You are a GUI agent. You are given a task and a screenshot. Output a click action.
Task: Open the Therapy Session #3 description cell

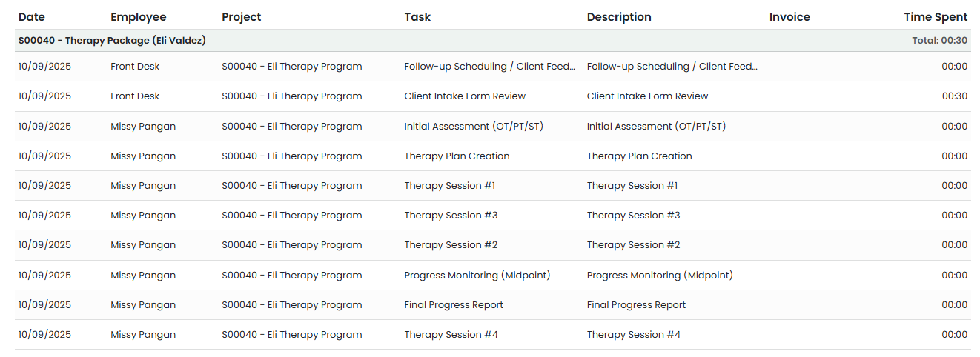point(633,216)
